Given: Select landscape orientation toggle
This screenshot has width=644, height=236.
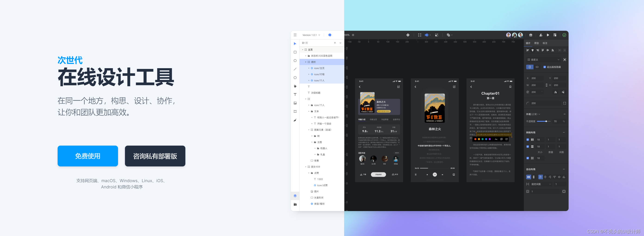Looking at the screenshot, I should click(x=537, y=67).
